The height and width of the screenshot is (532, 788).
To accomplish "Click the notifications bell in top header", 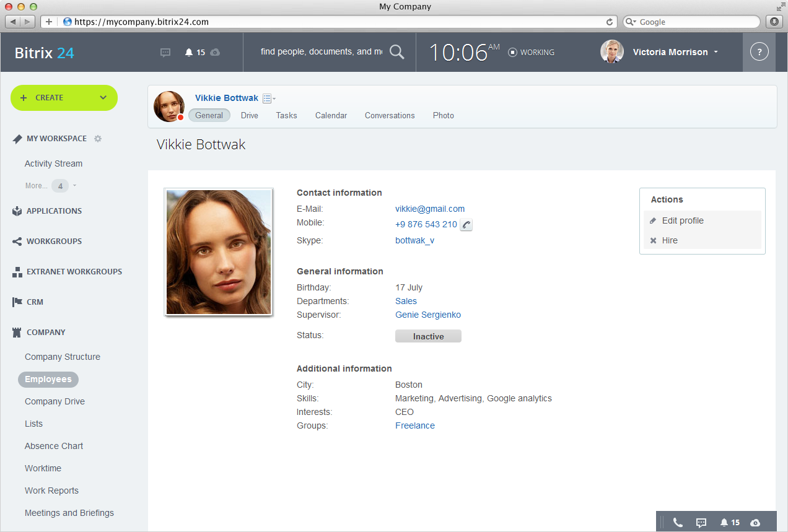I will (189, 53).
